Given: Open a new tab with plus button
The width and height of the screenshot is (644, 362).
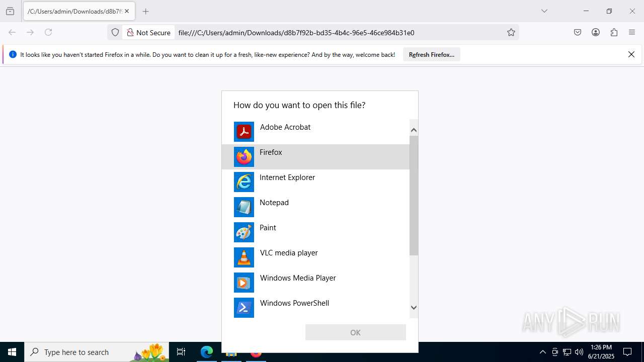Looking at the screenshot, I should (146, 11).
